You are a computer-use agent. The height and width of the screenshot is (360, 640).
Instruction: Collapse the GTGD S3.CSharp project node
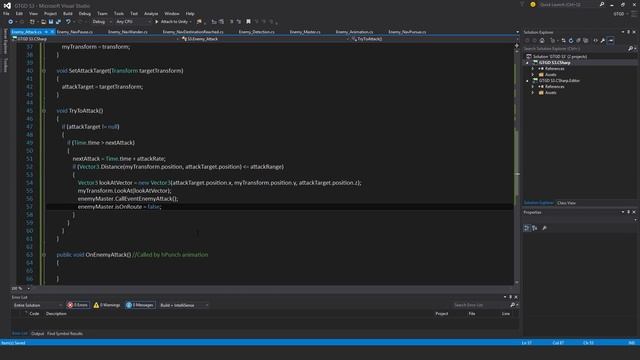527,63
